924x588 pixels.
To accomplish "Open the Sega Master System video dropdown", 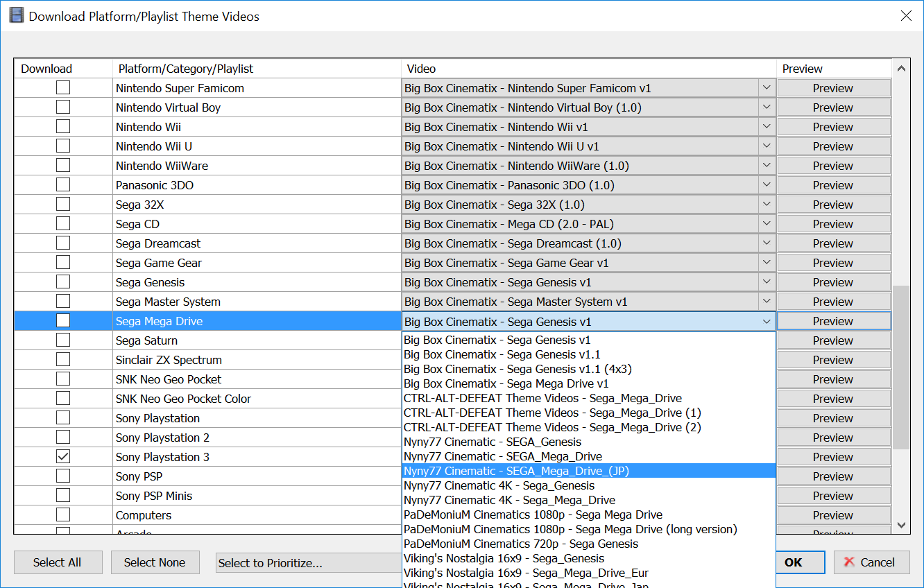I will pyautogui.click(x=767, y=302).
